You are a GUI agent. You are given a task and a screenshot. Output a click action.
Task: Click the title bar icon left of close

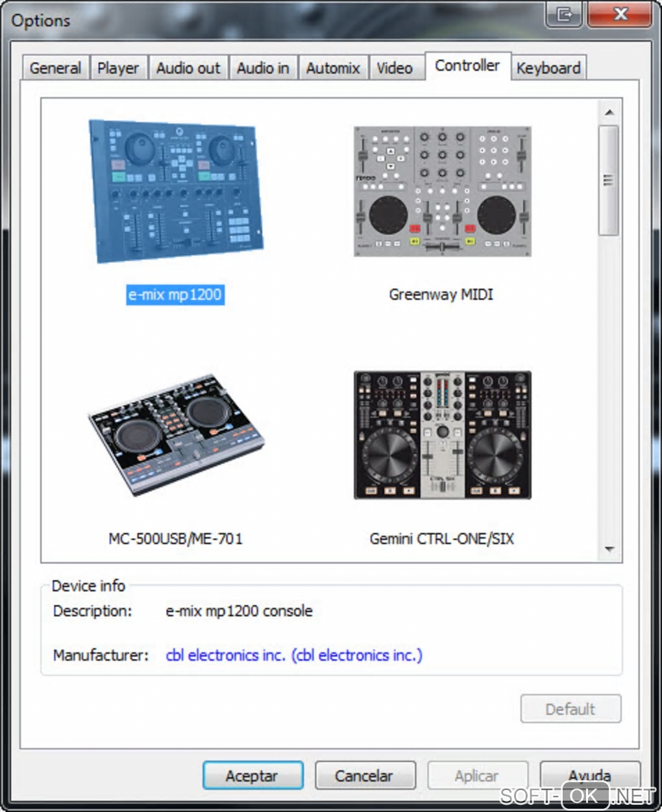tap(564, 14)
